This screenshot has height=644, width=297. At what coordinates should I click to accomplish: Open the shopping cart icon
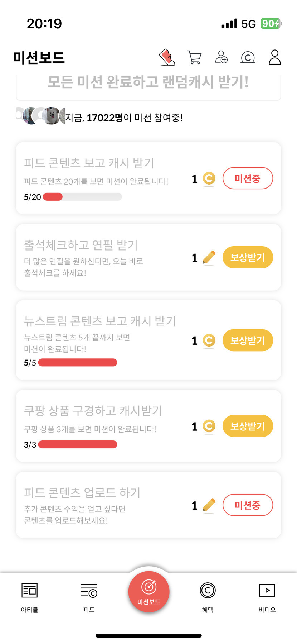click(194, 57)
